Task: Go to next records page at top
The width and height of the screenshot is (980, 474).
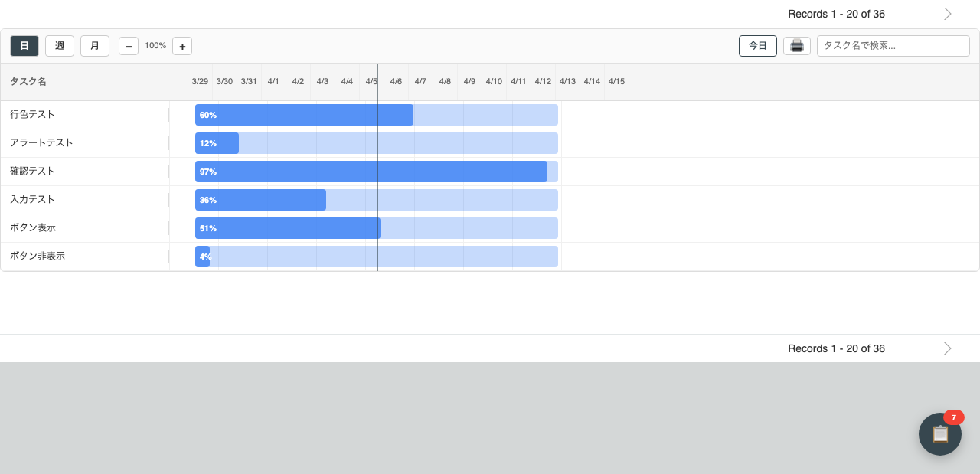Action: tap(948, 14)
